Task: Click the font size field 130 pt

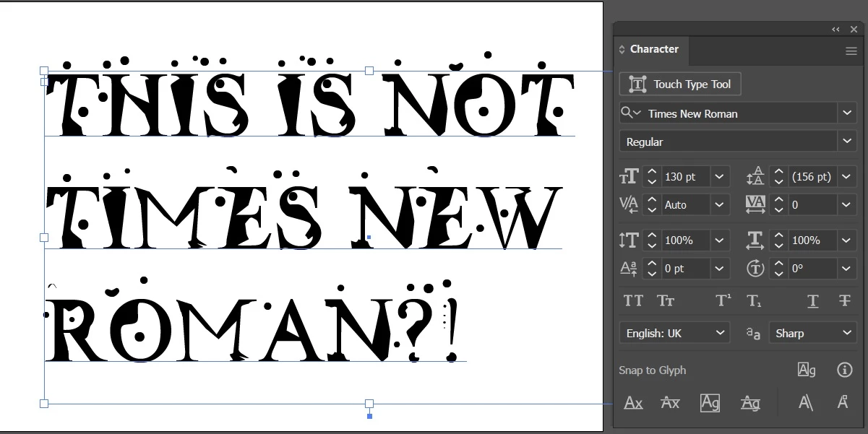Action: point(684,176)
